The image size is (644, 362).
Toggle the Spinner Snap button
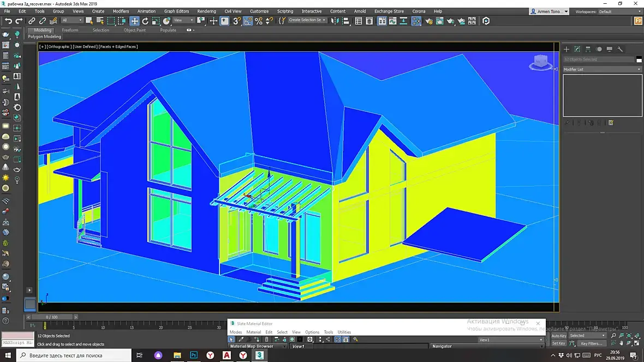(270, 21)
